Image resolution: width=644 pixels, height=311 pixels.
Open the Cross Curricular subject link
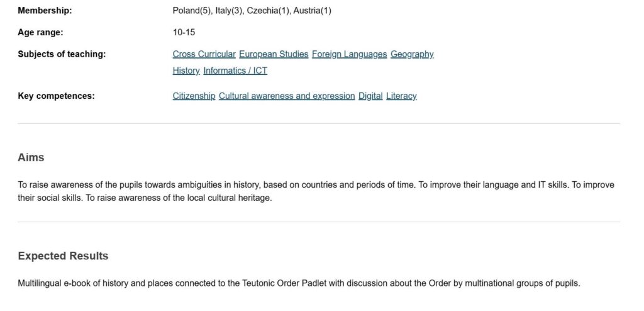tap(204, 54)
